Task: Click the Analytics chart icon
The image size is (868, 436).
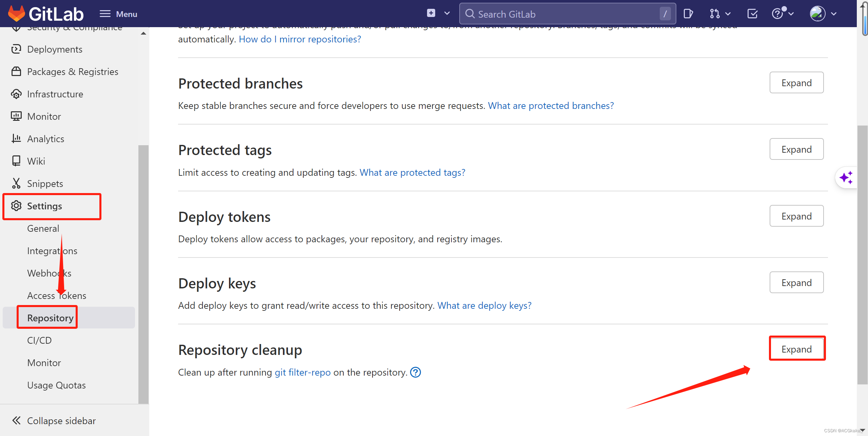Action: coord(16,138)
